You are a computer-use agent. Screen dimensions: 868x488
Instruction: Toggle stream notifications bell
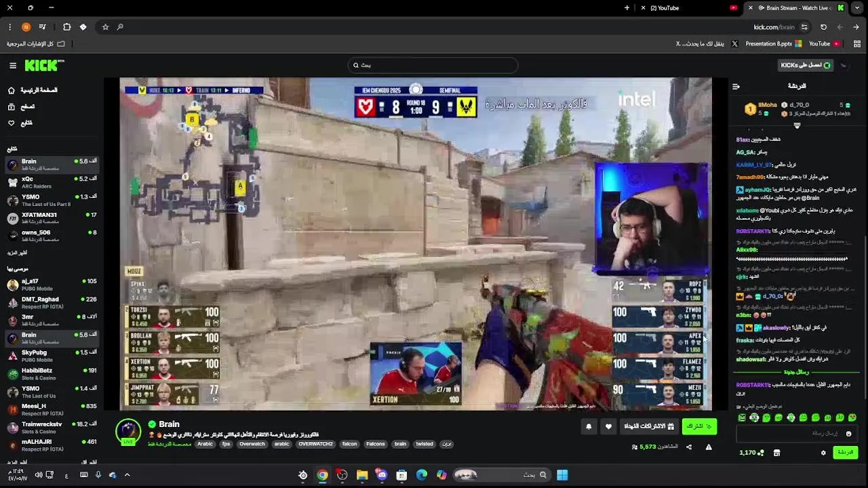click(x=589, y=426)
